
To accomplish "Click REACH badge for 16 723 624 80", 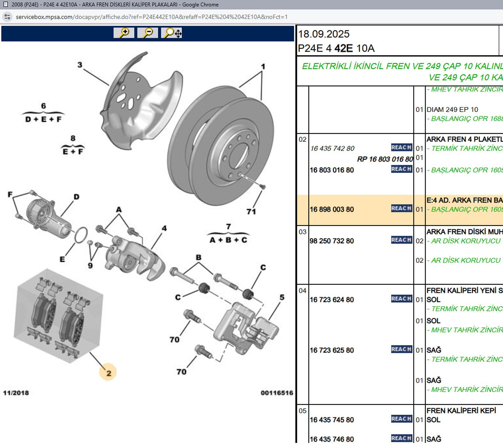I will pos(401,299).
